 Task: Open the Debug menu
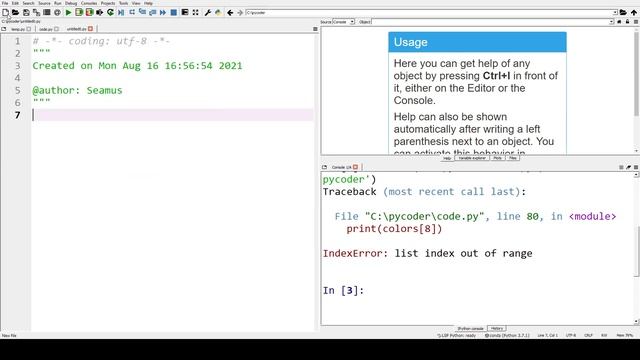coord(71,3)
